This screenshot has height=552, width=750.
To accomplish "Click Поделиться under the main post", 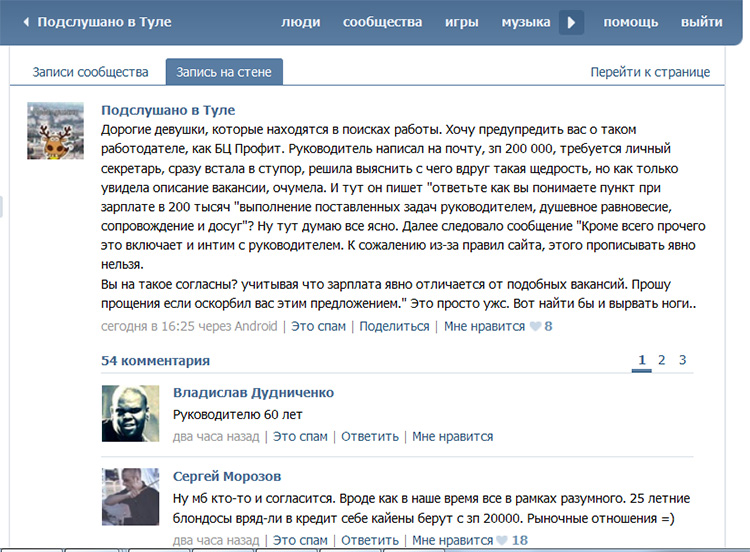I will click(395, 326).
